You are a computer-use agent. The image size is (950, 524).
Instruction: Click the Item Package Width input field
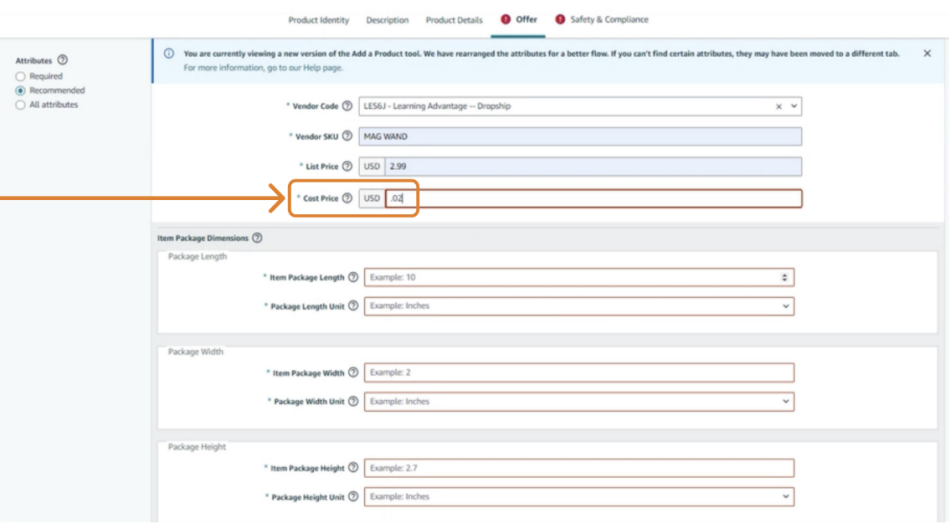[x=578, y=372]
